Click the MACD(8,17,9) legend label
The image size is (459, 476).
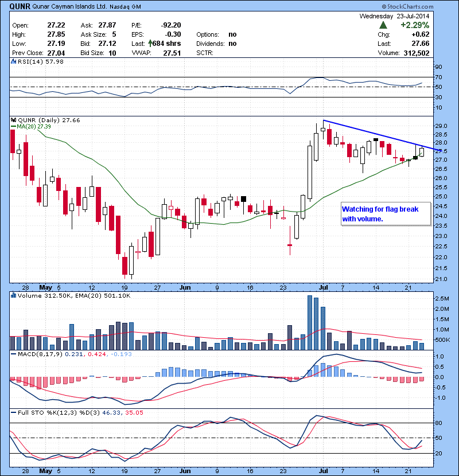pyautogui.click(x=40, y=354)
